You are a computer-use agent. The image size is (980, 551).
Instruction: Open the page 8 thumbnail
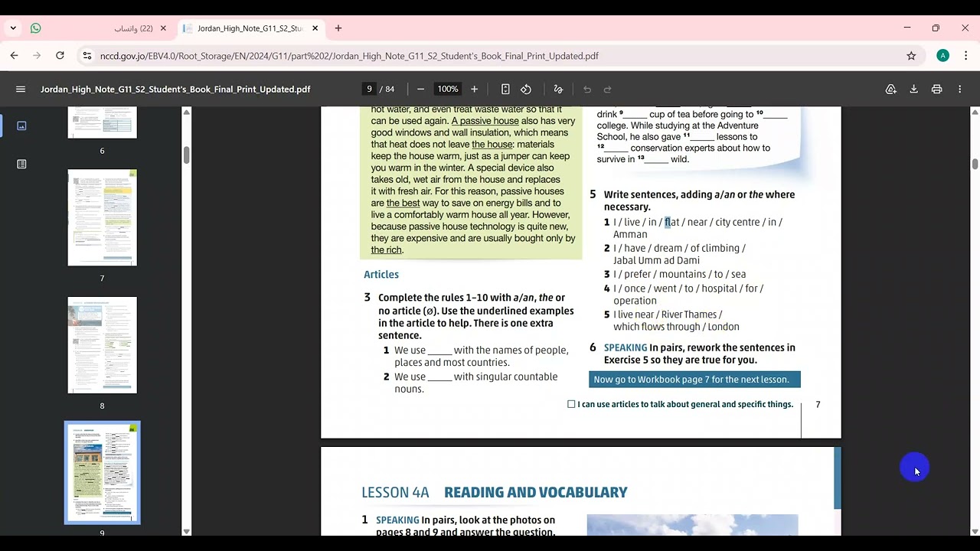102,345
